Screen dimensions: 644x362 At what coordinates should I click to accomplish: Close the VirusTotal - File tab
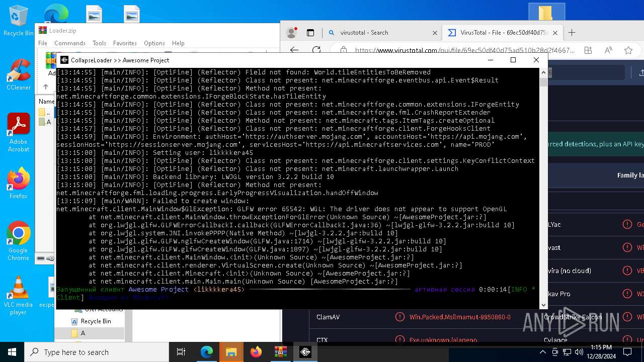[x=555, y=33]
